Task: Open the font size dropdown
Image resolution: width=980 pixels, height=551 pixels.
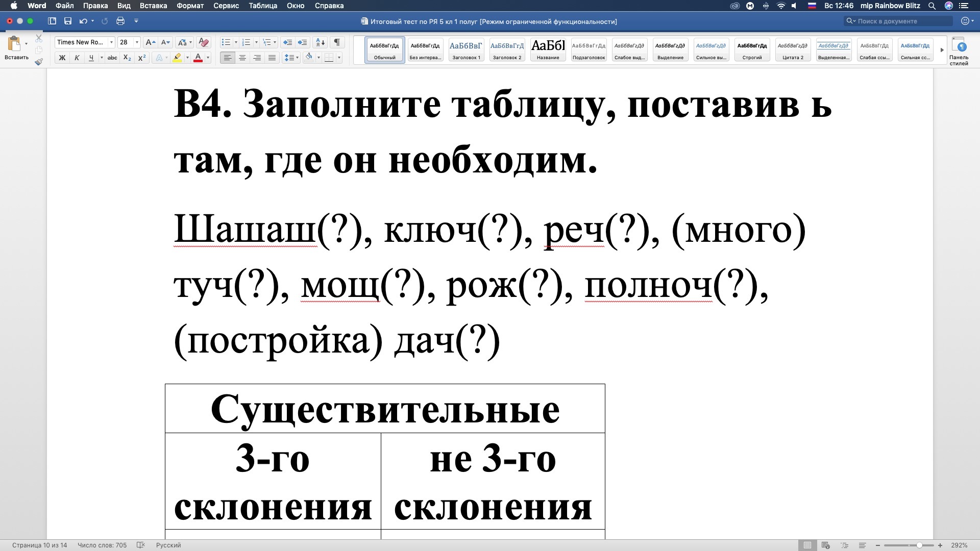Action: click(x=137, y=42)
